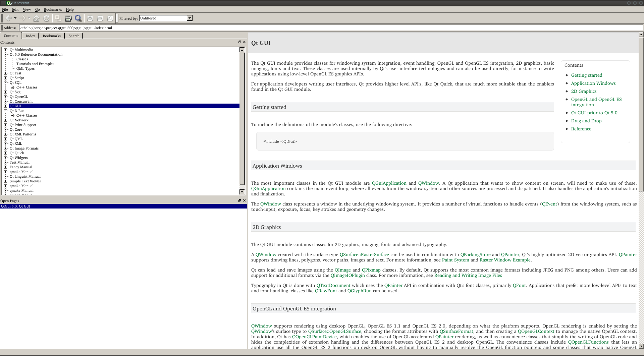Click the Zoom In toolbar icon
This screenshot has height=356, width=644.
90,18
